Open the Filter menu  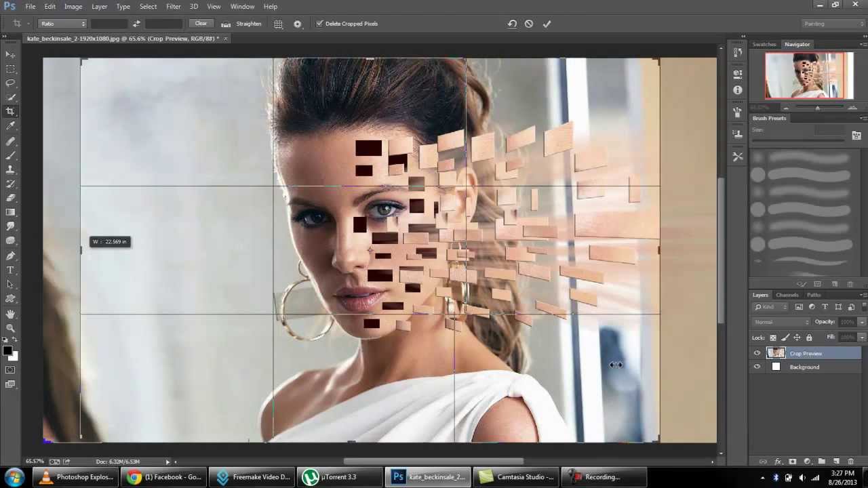(x=174, y=7)
